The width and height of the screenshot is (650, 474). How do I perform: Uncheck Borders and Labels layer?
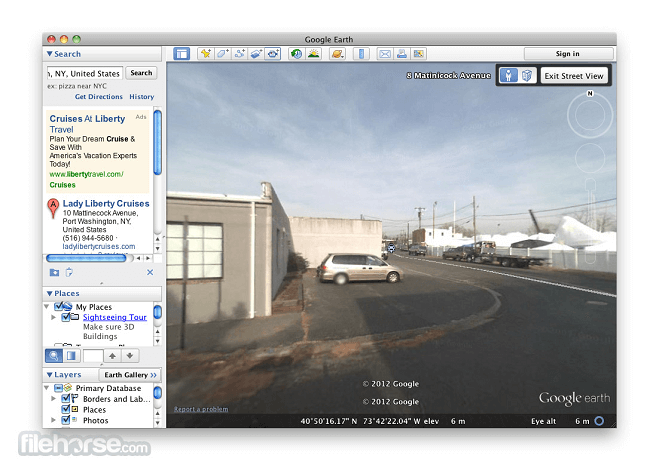[65, 399]
